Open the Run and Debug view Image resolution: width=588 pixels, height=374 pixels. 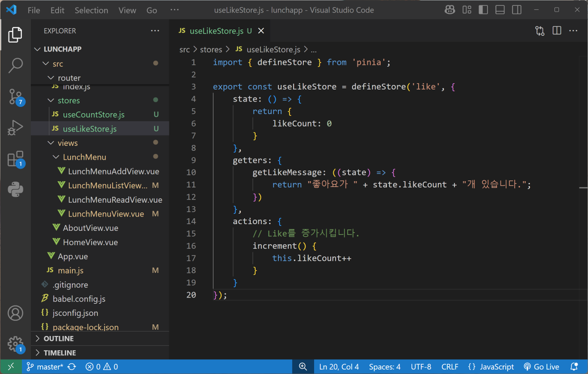coord(15,128)
